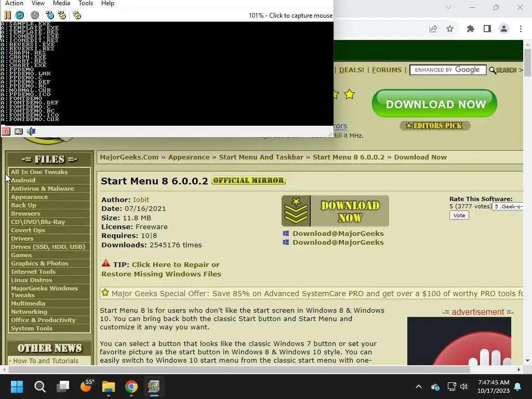Open Graphics & Photos category

(39, 263)
